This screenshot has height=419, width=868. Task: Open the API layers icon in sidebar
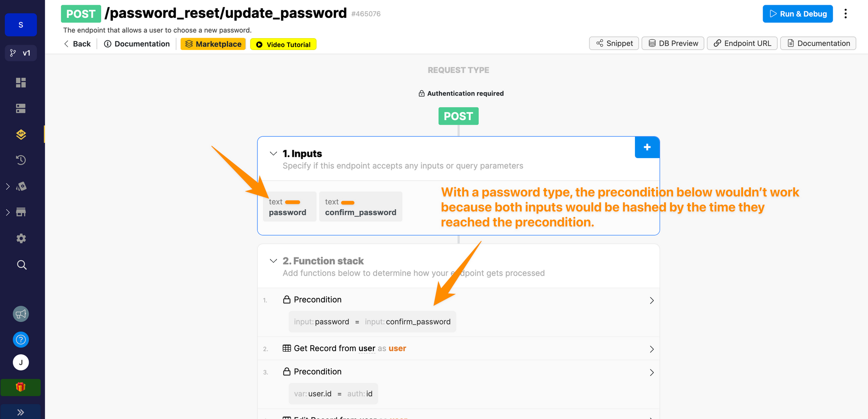coord(21,135)
